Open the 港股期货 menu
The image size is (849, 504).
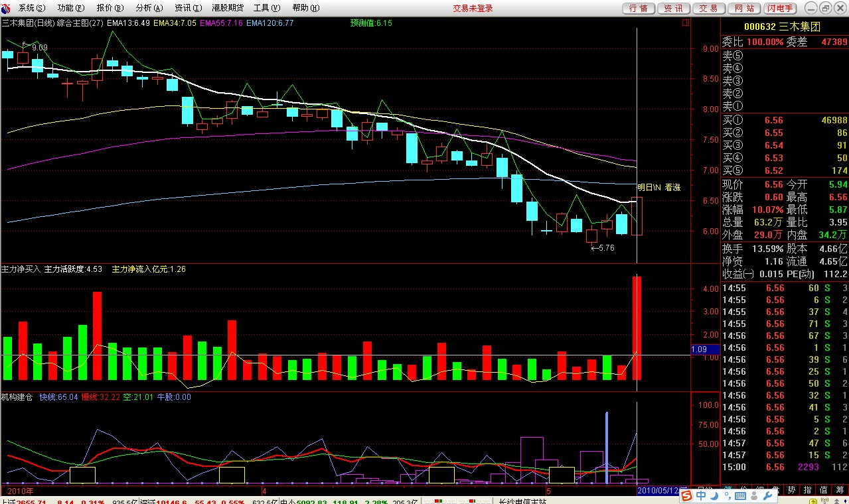[227, 8]
